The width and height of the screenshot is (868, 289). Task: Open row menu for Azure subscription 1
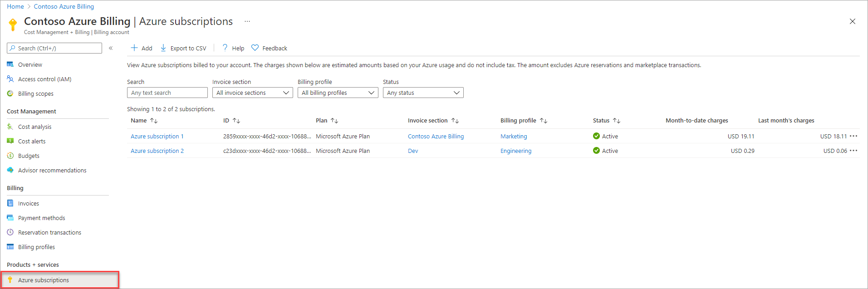853,136
